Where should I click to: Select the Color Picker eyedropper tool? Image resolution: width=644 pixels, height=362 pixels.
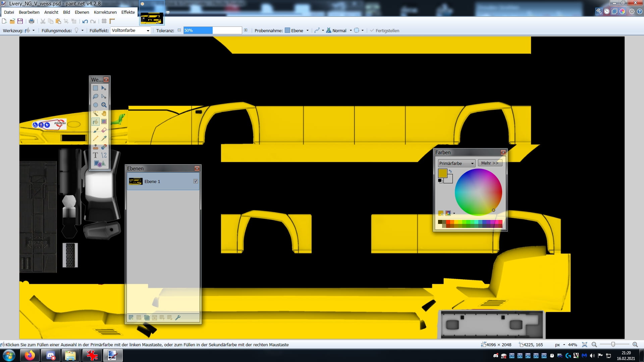pyautogui.click(x=104, y=138)
